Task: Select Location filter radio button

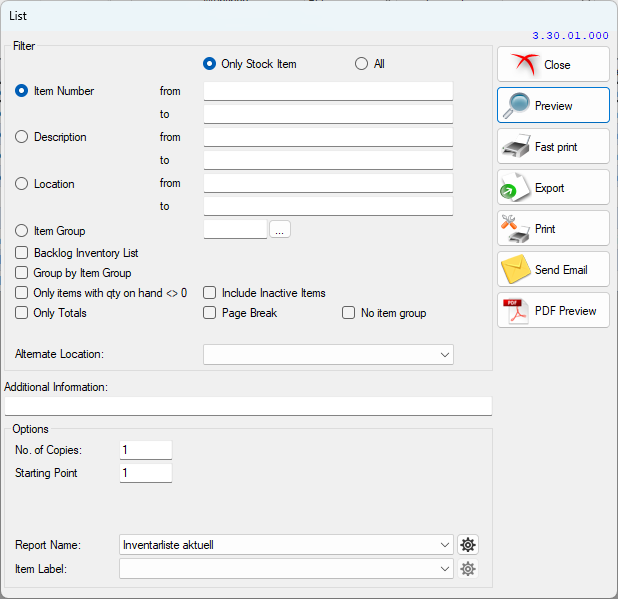Action: (21, 184)
